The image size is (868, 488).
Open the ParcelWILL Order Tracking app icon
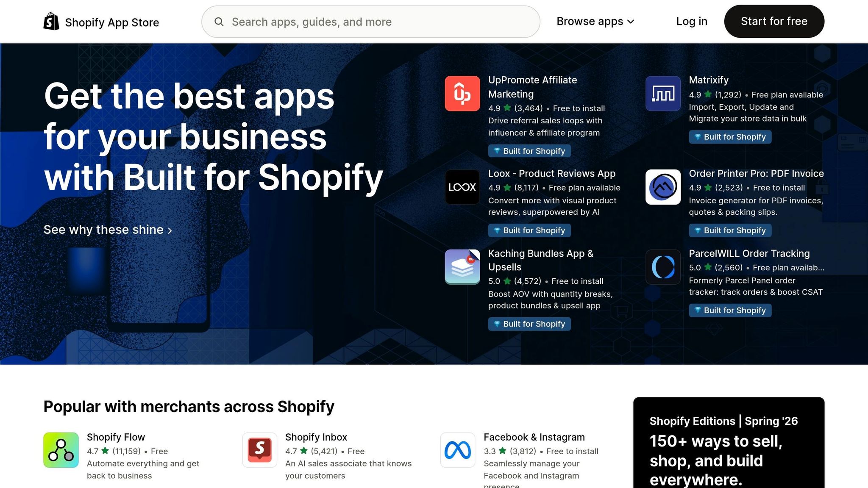click(663, 267)
